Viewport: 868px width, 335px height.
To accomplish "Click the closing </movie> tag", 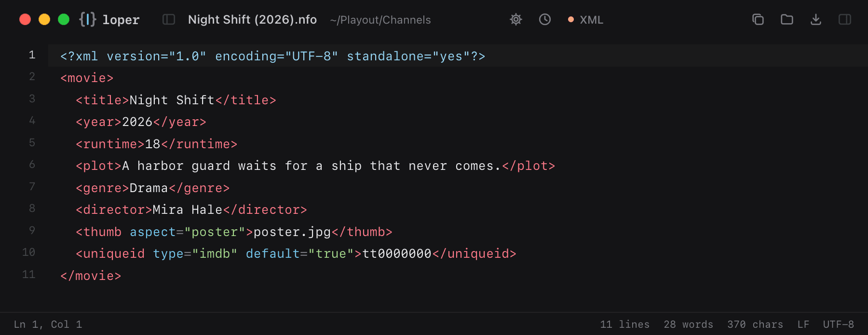I will (x=91, y=276).
